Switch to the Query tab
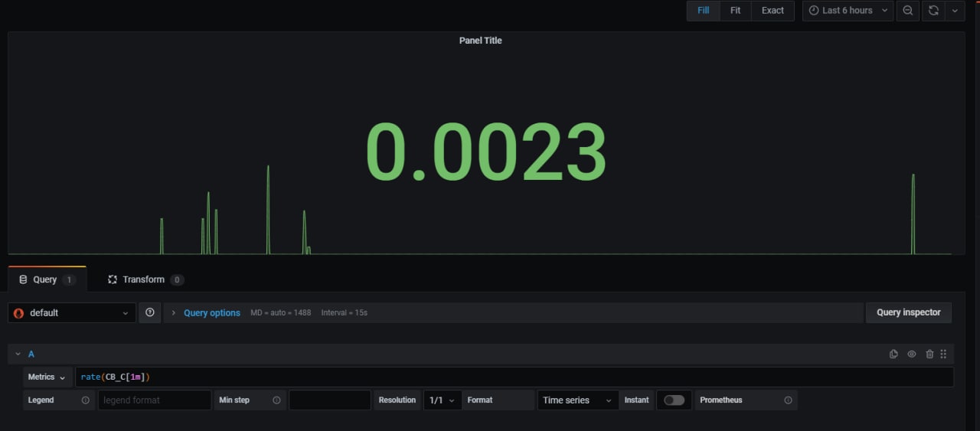980x431 pixels. (47, 279)
